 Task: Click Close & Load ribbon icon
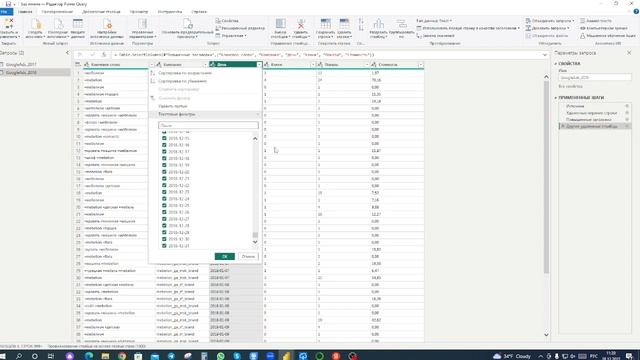(8, 24)
